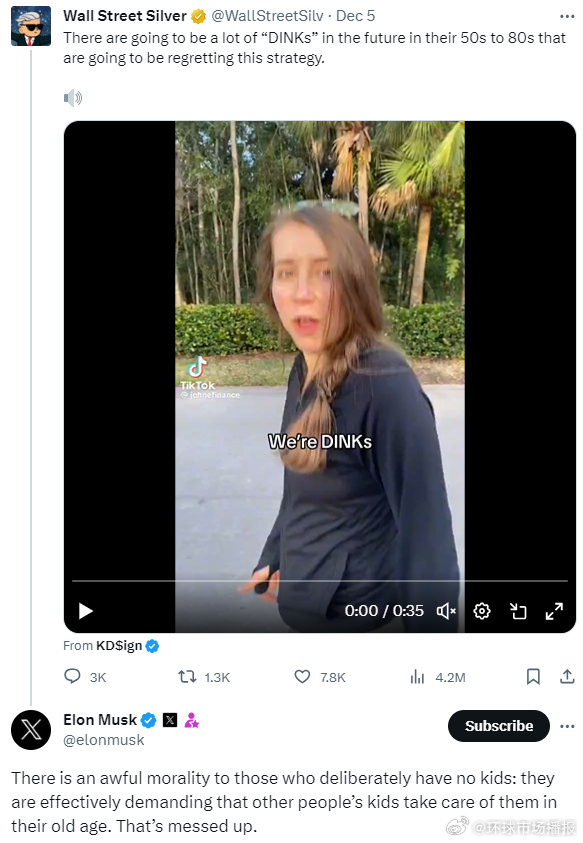Viewport: 583px width, 843px height.
Task: Share the tweet via upload icon
Action: pyautogui.click(x=567, y=676)
